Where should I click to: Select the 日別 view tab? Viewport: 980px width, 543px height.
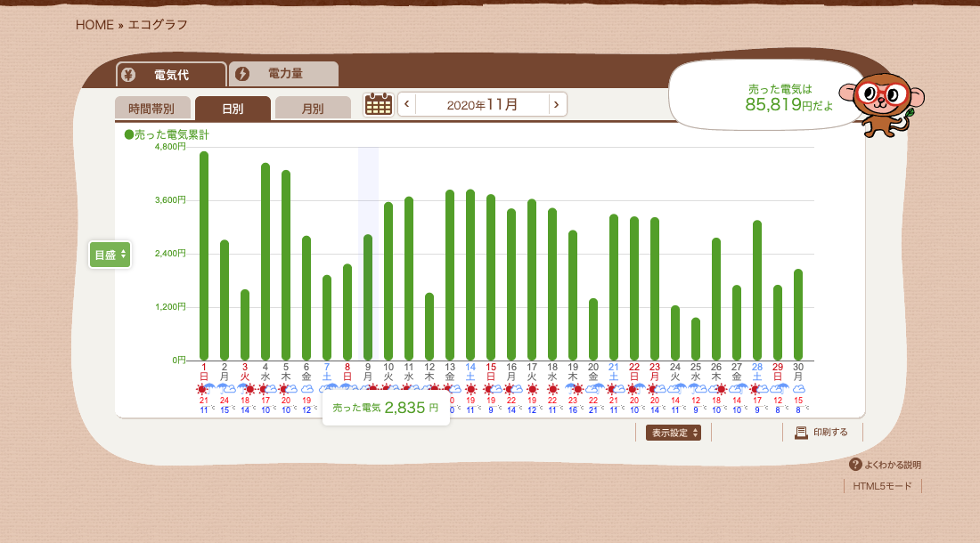click(x=233, y=109)
